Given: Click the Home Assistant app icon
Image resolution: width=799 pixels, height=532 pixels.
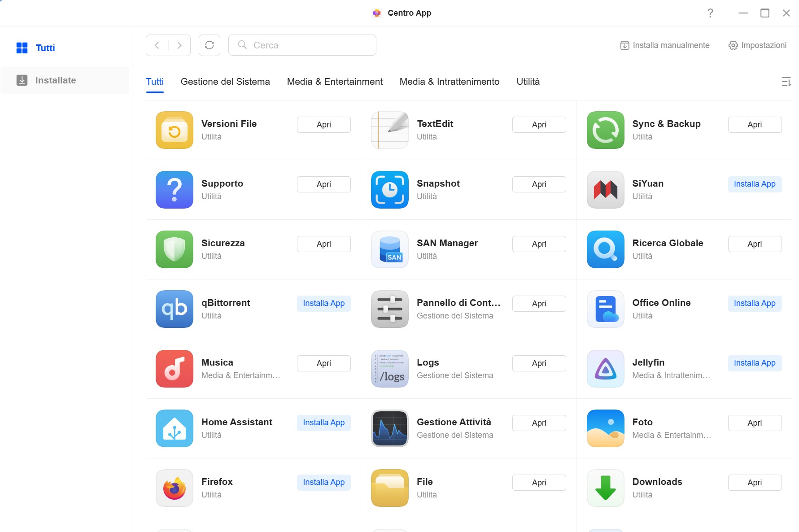Looking at the screenshot, I should [x=175, y=428].
